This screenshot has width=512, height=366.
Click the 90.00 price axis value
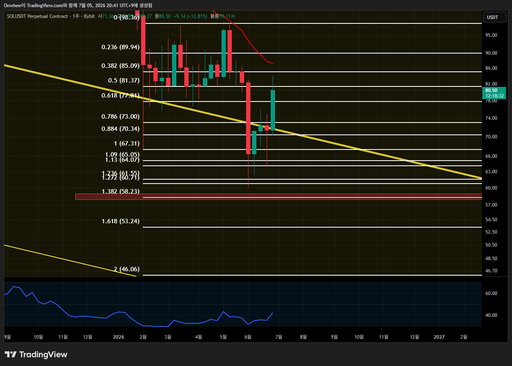pyautogui.click(x=491, y=53)
